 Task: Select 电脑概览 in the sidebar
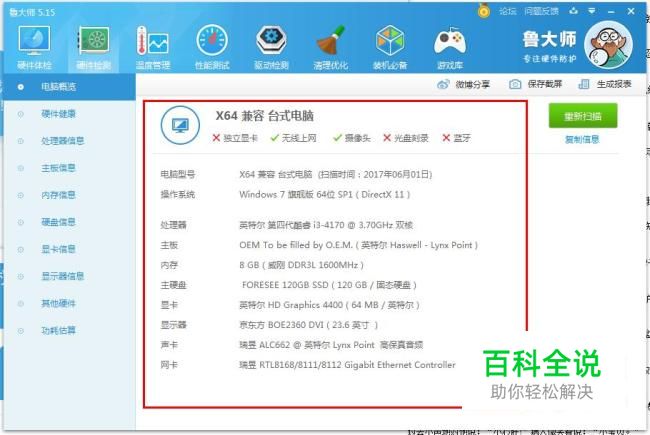point(69,87)
